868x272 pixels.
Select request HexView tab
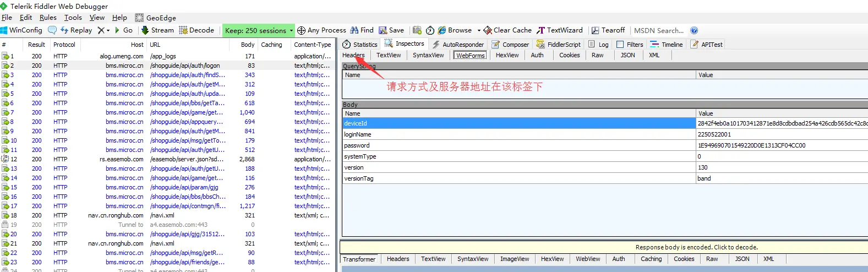(507, 55)
